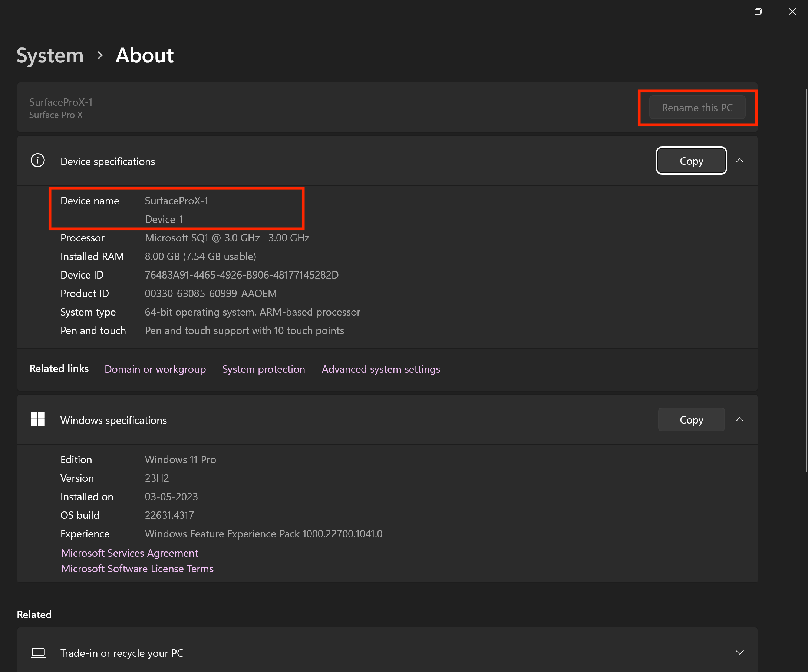808x672 pixels.
Task: Expand Trade-in or recycle your PC
Action: coord(740,653)
